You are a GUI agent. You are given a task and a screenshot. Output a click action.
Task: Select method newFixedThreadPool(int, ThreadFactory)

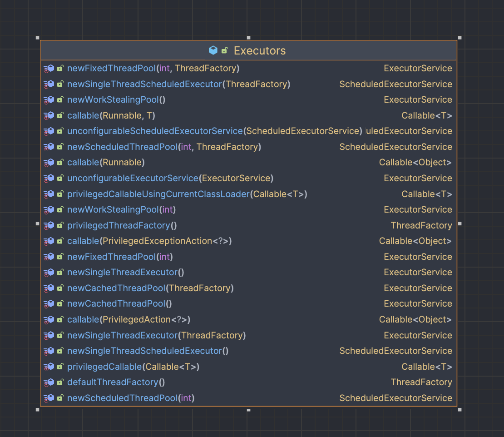153,69
